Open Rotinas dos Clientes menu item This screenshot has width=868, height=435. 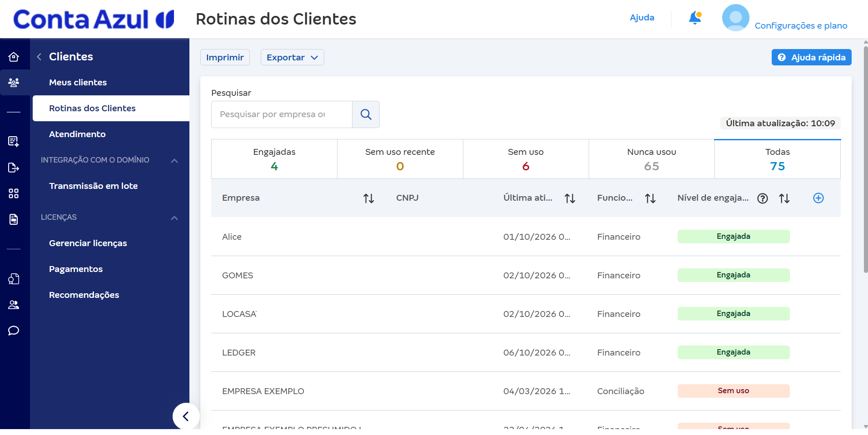[111, 109]
